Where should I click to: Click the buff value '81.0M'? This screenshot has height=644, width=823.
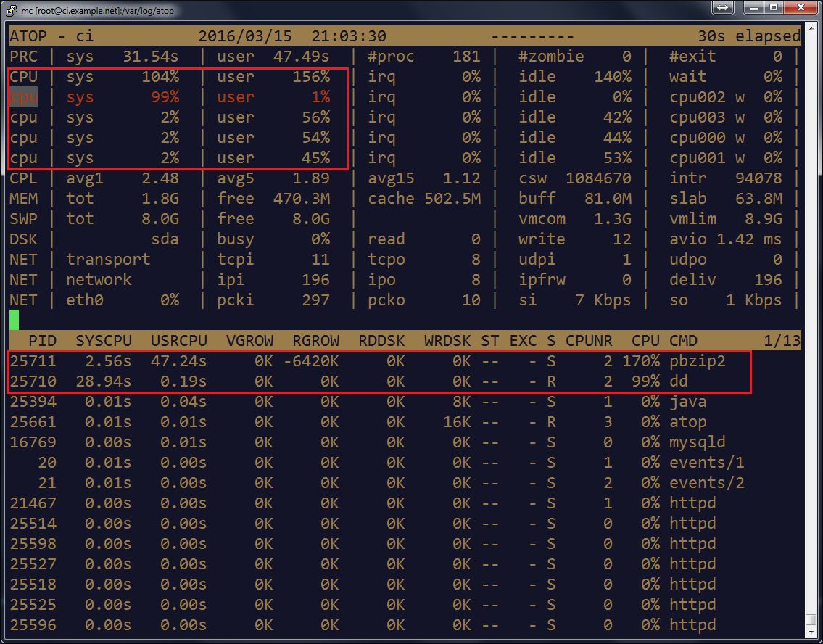point(608,199)
